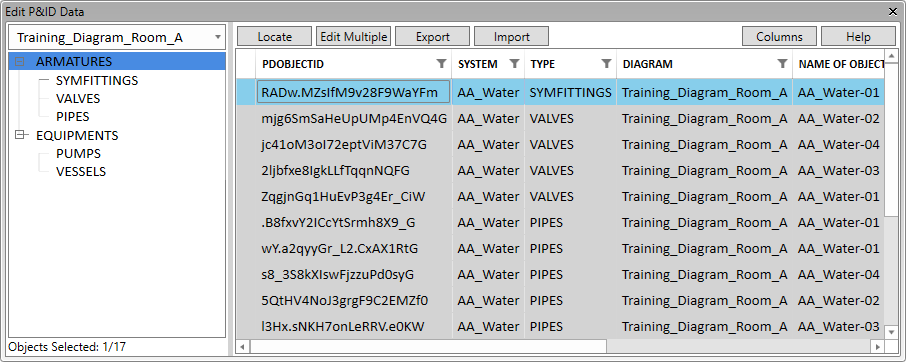Click the Locate button
This screenshot has height=362, width=906.
coord(274,36)
